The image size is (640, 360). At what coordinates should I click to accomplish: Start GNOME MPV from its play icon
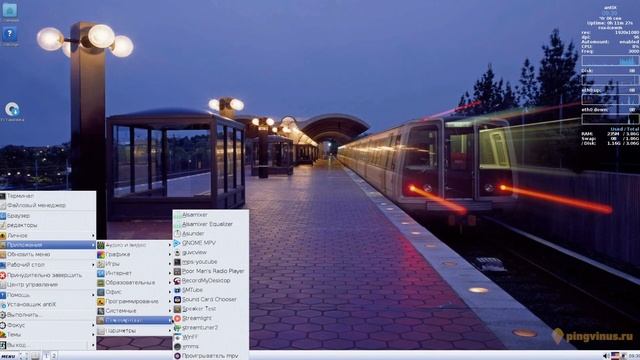coord(177,243)
